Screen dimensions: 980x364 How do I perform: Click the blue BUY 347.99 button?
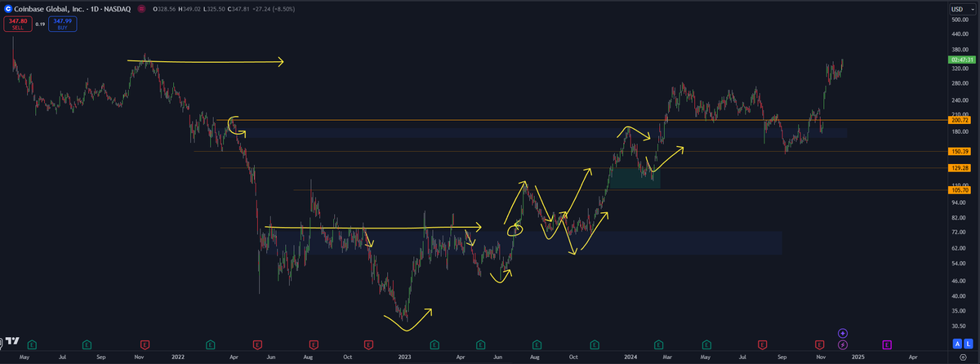pos(63,24)
